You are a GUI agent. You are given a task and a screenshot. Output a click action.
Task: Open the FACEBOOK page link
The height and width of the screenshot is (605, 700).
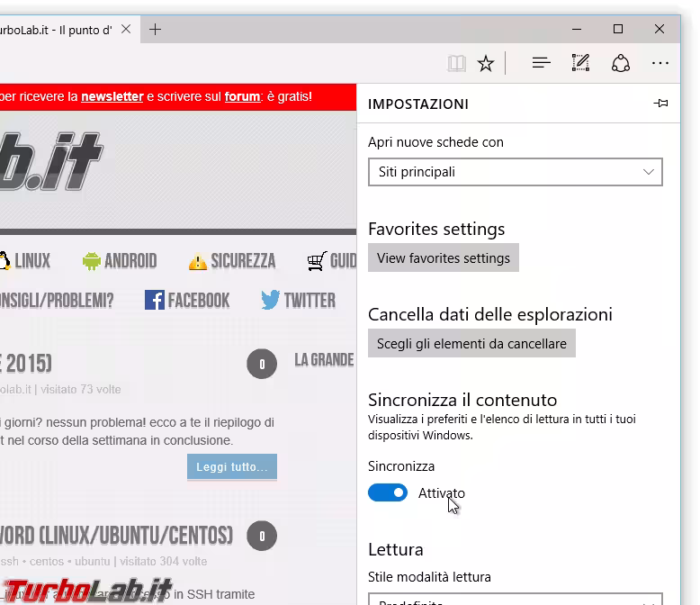tap(199, 301)
